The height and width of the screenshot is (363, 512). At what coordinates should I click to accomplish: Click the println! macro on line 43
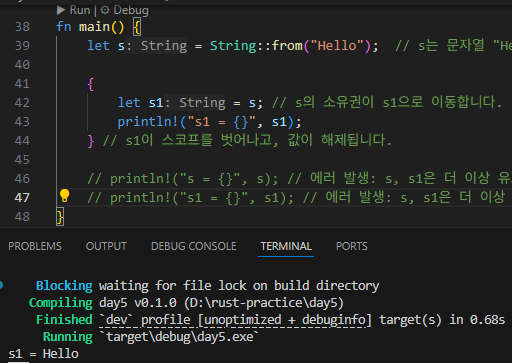[148, 122]
